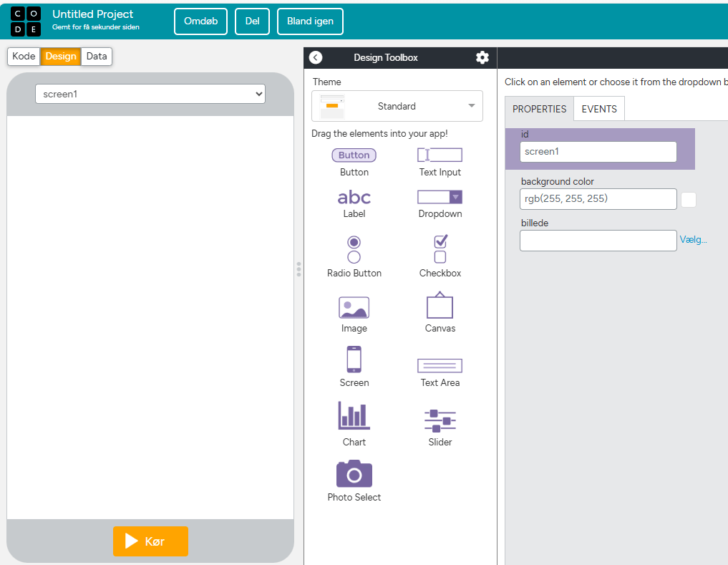Click the Omdøb button
728x565 pixels.
[x=200, y=21]
